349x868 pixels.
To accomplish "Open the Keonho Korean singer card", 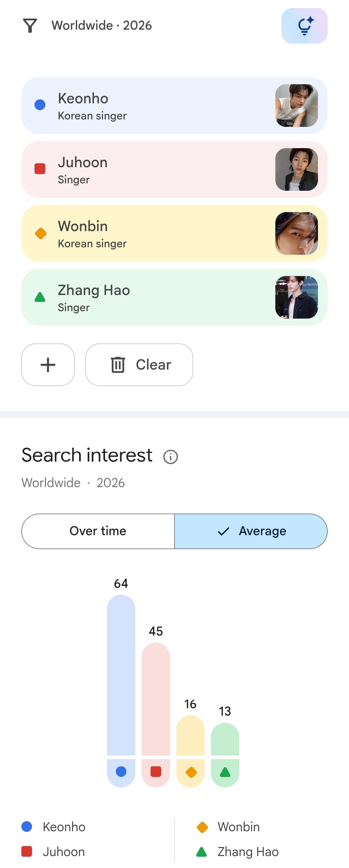I will pyautogui.click(x=174, y=106).
